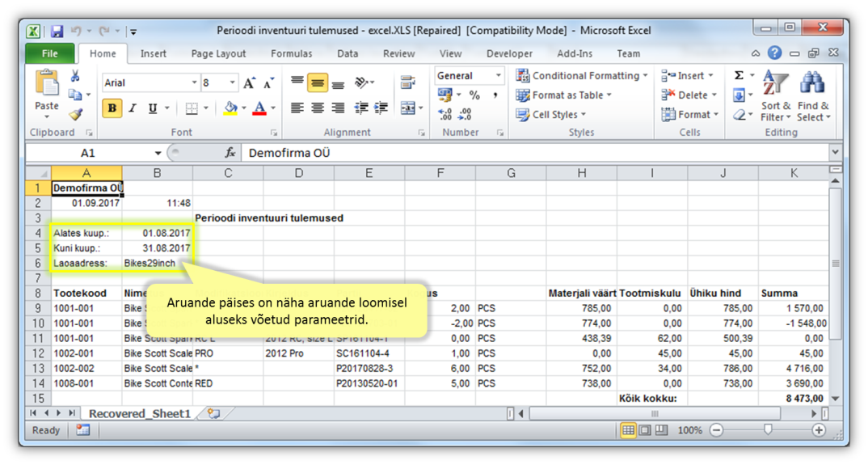Click the Format Painter brush icon
Image resolution: width=868 pixels, height=465 pixels.
tap(76, 113)
